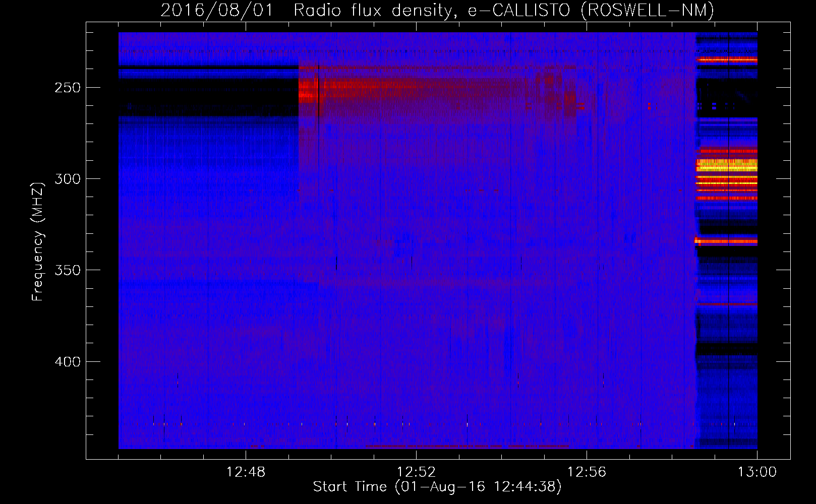Click the 350 frequency tick label
Image resolution: width=816 pixels, height=504 pixels.
point(68,270)
